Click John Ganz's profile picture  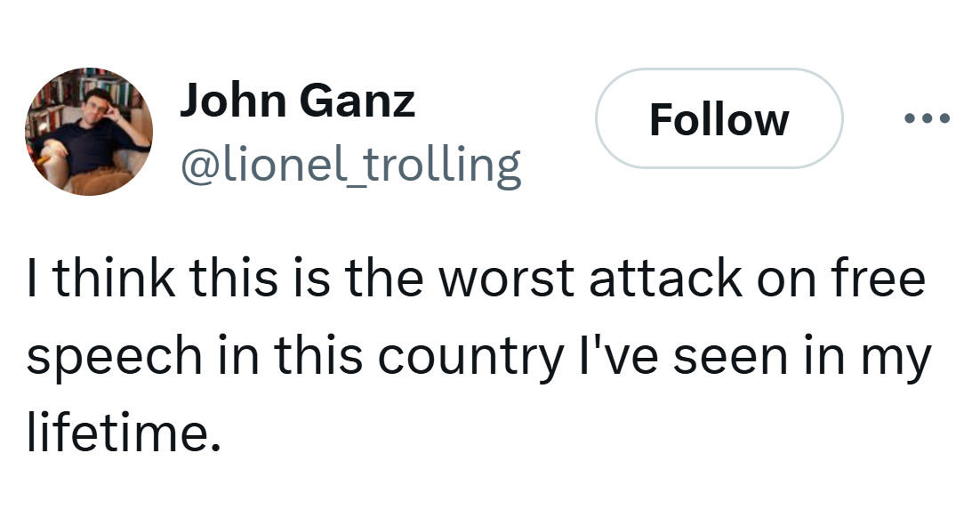pyautogui.click(x=89, y=130)
